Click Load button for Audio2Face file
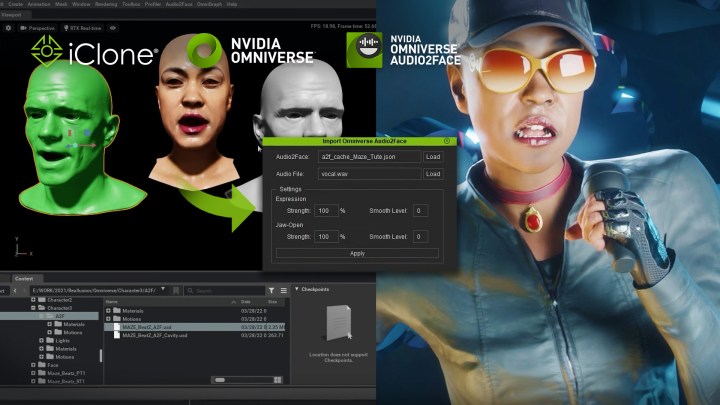Image resolution: width=720 pixels, height=405 pixels. [x=433, y=157]
